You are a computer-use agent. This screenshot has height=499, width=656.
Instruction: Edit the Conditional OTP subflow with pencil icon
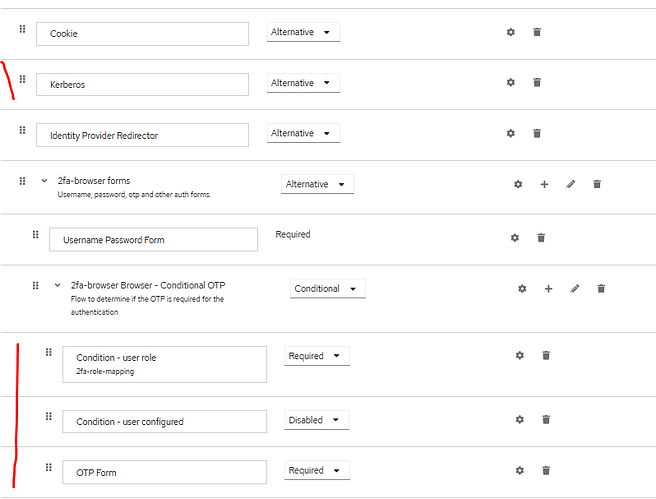click(574, 288)
